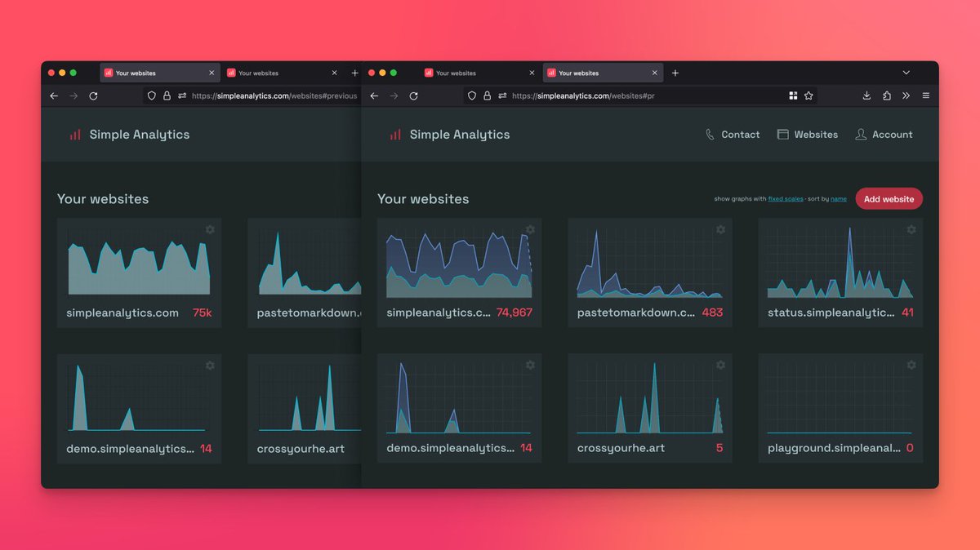Open a new tab in the right window
Viewport: 980px width, 550px height.
click(x=675, y=73)
